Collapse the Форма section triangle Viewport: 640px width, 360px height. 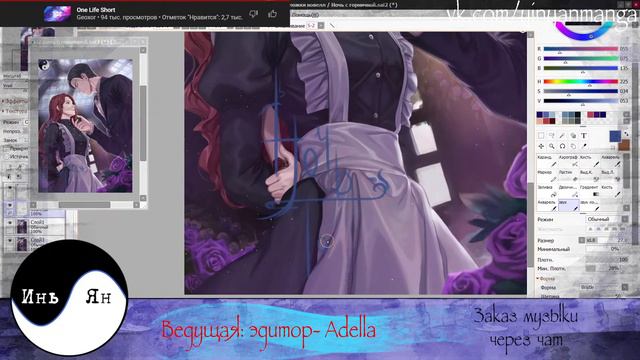538,278
